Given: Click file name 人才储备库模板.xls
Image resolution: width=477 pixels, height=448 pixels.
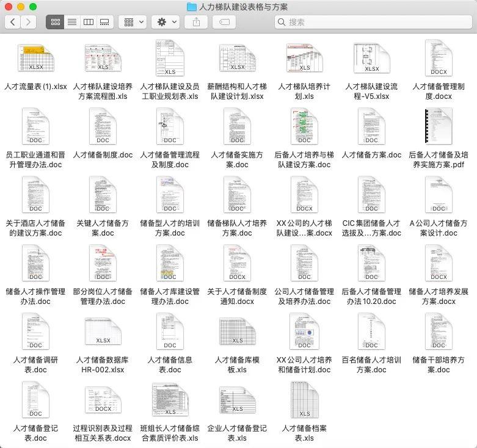Looking at the screenshot, I should tap(238, 365).
